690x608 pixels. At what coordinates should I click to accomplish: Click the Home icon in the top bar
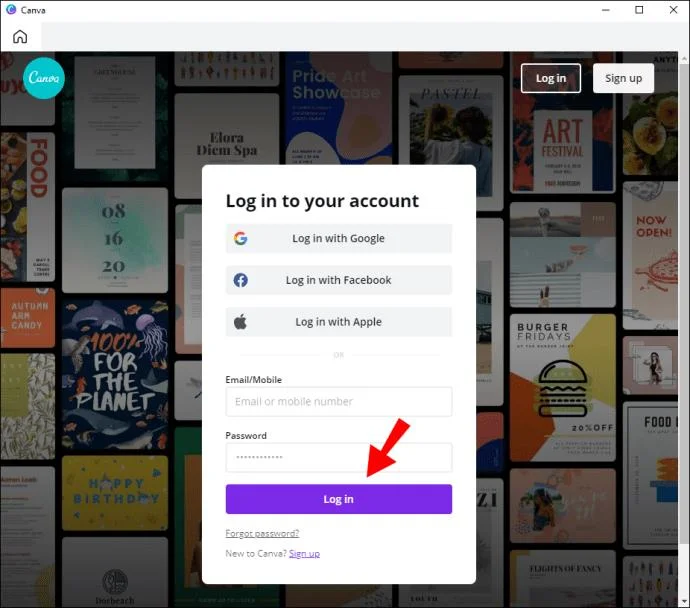(20, 37)
